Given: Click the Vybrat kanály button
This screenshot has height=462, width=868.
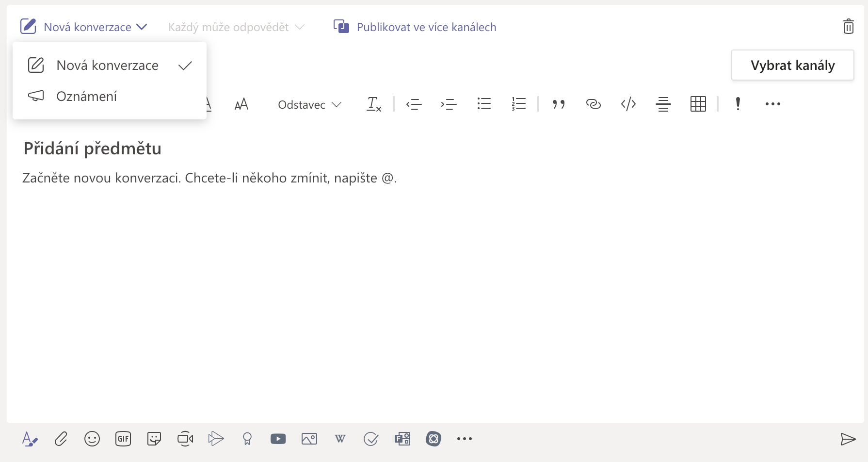Looking at the screenshot, I should pyautogui.click(x=792, y=65).
